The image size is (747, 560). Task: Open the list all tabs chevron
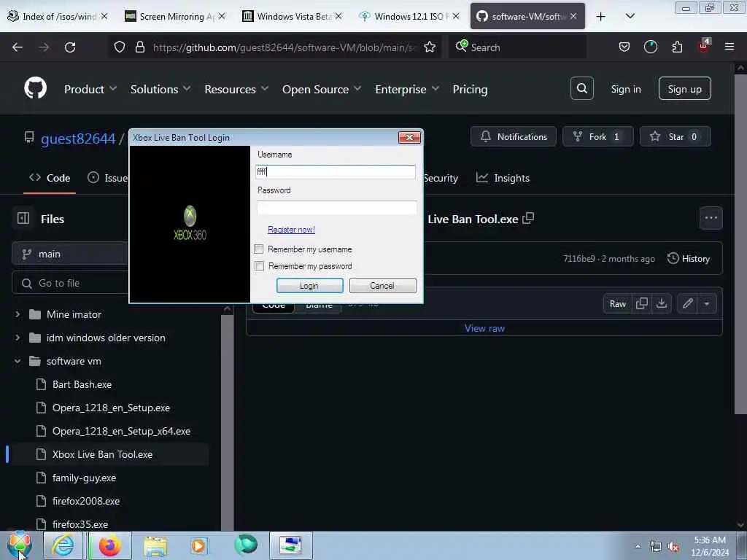pos(630,17)
